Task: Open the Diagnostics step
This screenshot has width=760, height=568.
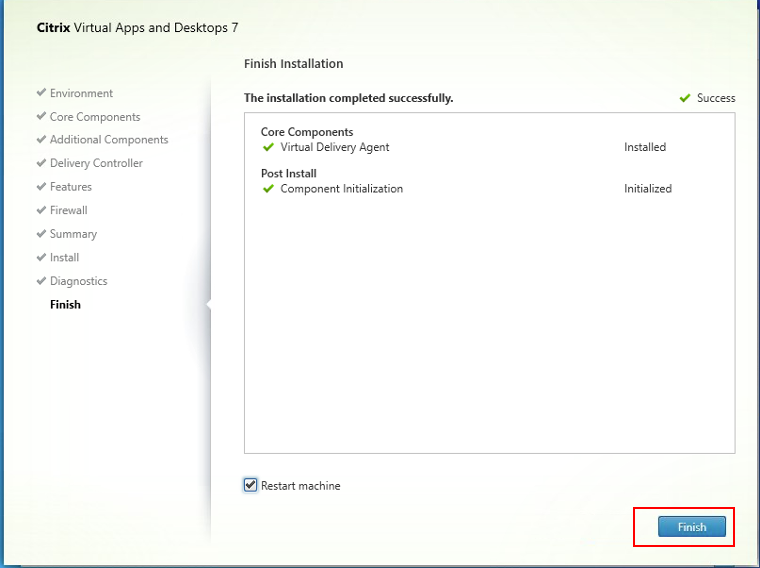Action: [79, 281]
